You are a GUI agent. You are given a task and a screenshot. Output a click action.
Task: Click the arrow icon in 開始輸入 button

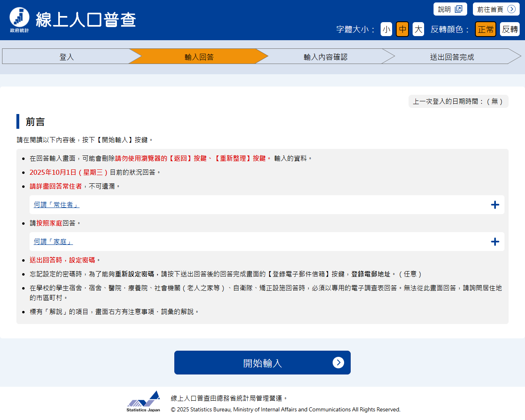click(338, 363)
